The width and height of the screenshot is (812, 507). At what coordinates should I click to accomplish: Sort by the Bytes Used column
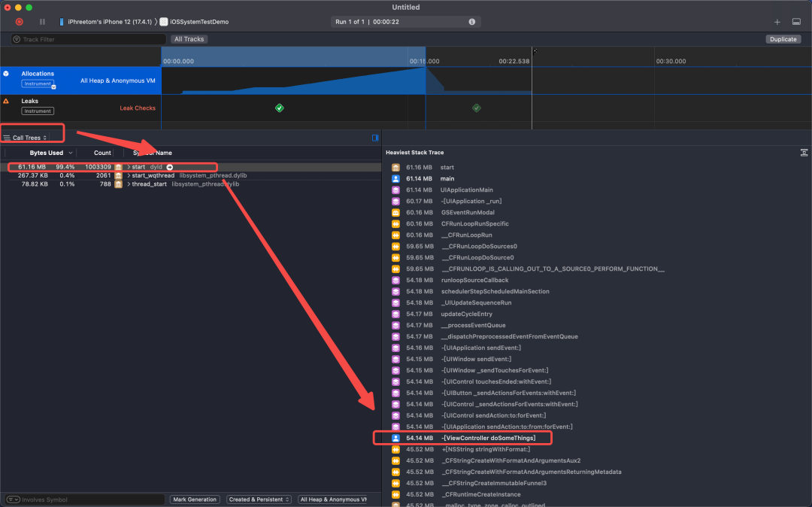[46, 153]
